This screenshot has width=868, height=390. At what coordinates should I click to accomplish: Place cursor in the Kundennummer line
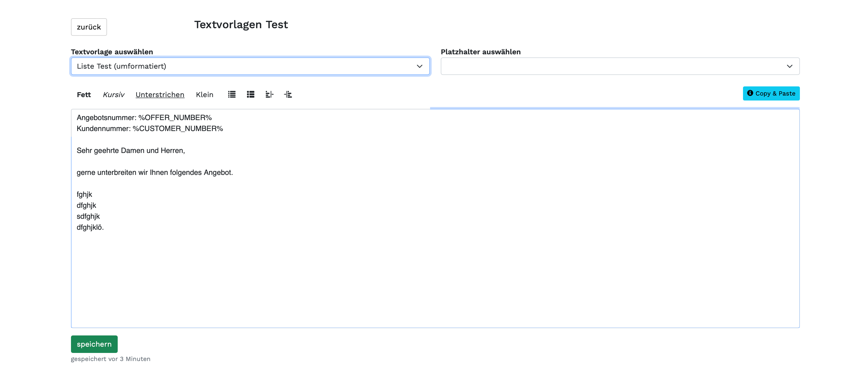pos(150,129)
